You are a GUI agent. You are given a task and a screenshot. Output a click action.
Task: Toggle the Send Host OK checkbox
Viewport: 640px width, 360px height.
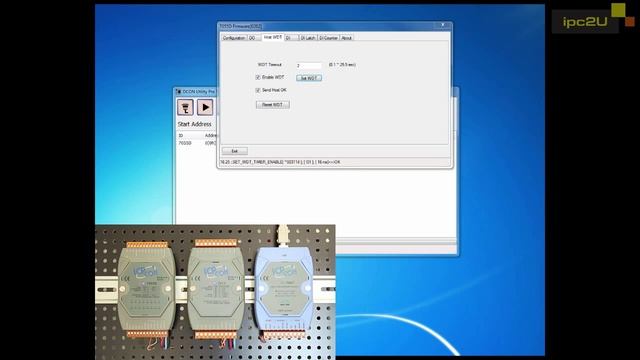click(x=258, y=90)
